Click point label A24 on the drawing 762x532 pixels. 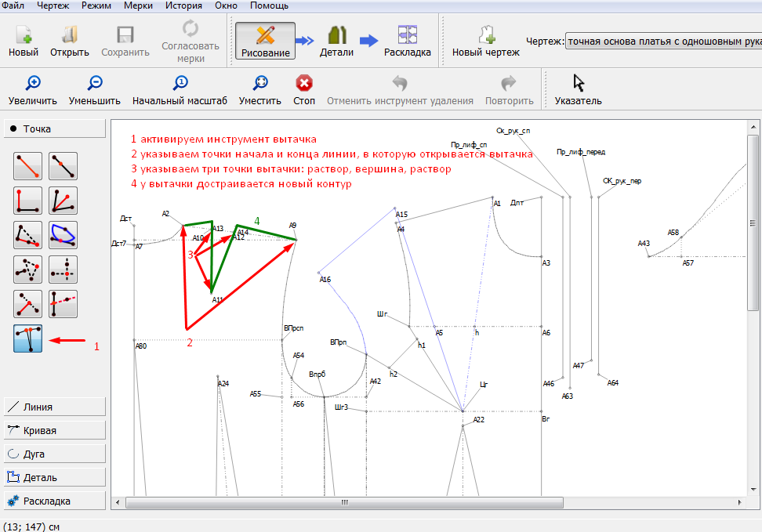223,383
